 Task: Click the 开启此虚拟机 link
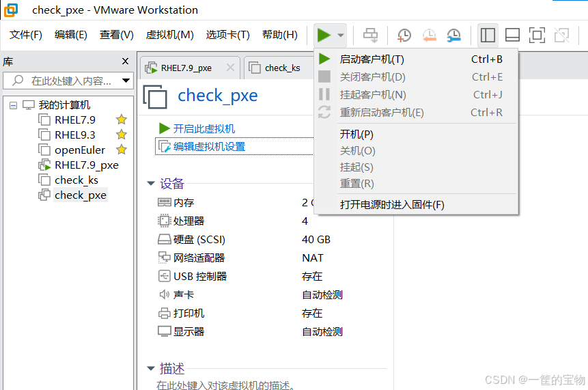204,128
